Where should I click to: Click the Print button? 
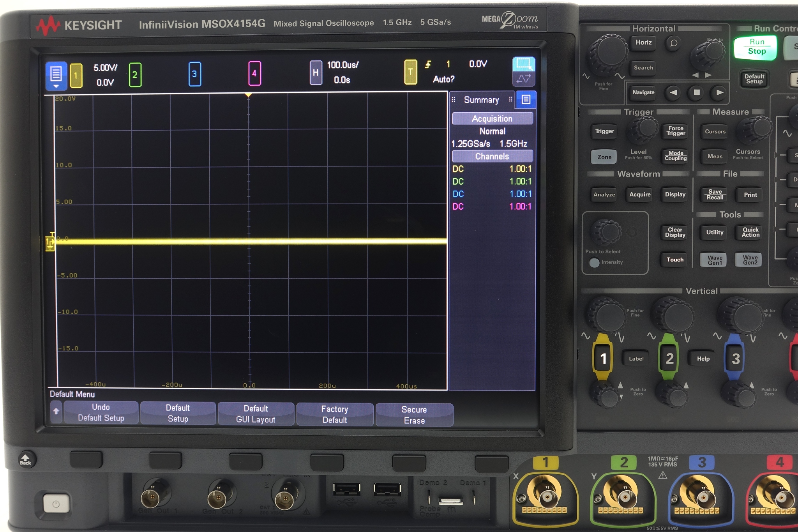[750, 195]
